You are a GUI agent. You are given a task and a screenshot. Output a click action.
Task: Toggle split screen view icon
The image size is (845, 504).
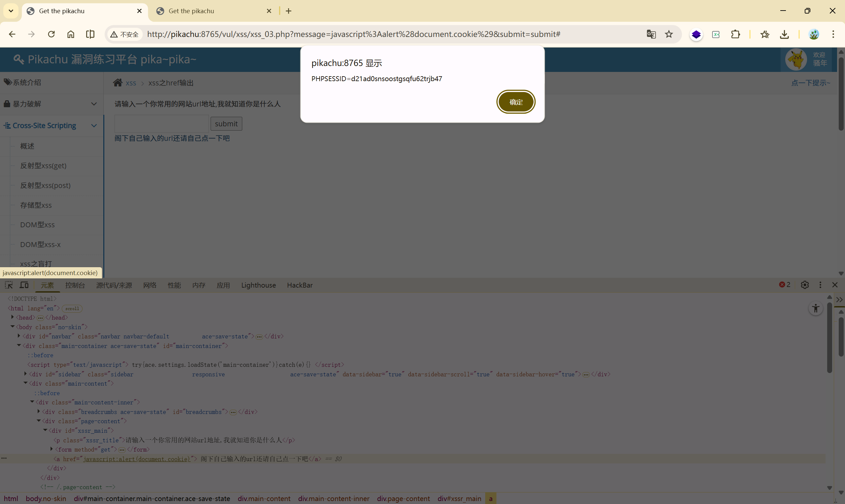click(90, 34)
